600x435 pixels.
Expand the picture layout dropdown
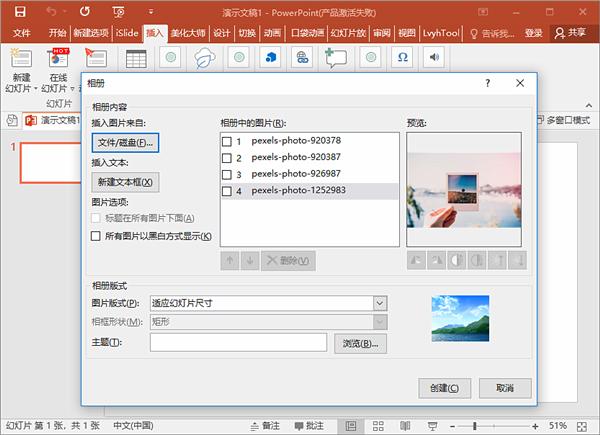tap(380, 303)
